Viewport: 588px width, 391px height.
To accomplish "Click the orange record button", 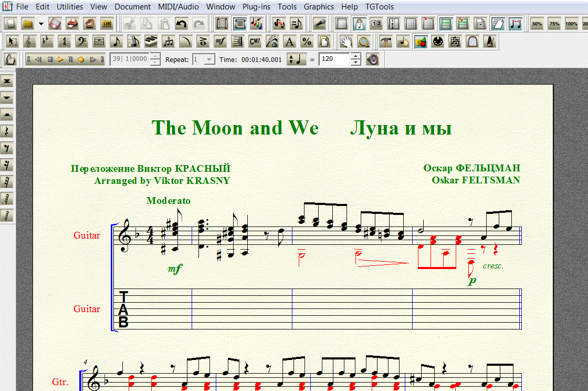I will click(81, 59).
